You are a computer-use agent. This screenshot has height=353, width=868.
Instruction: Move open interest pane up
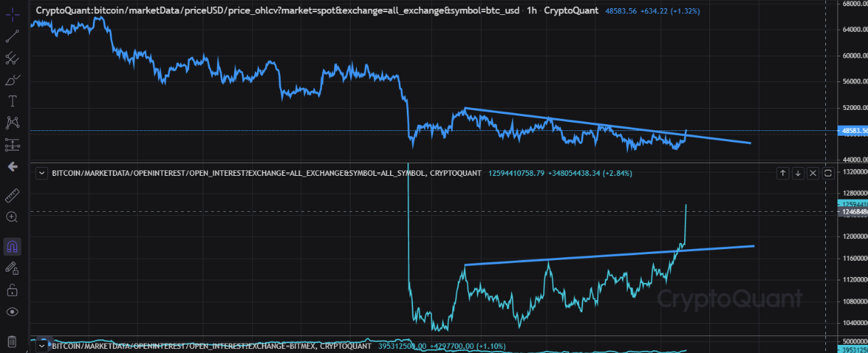tap(783, 174)
